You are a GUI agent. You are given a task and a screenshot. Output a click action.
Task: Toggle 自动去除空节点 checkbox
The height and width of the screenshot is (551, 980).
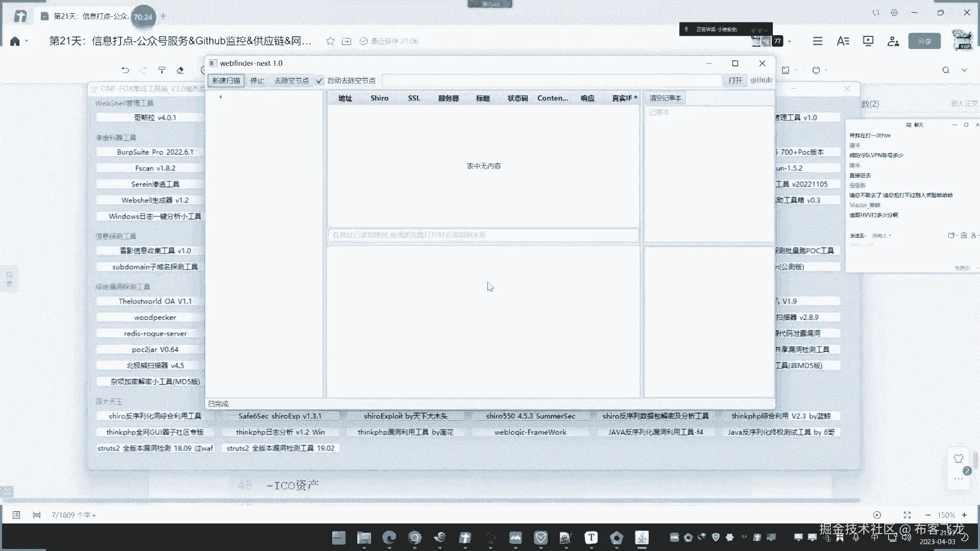coord(320,81)
